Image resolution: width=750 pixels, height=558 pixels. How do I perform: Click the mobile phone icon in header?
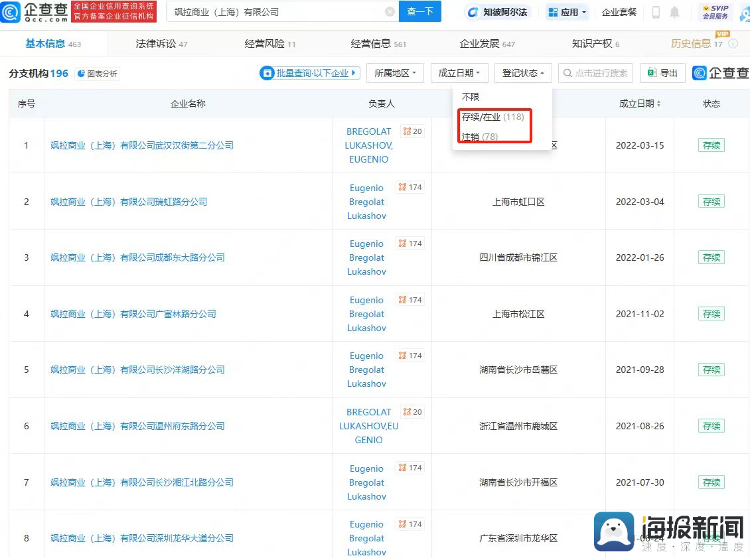[656, 12]
